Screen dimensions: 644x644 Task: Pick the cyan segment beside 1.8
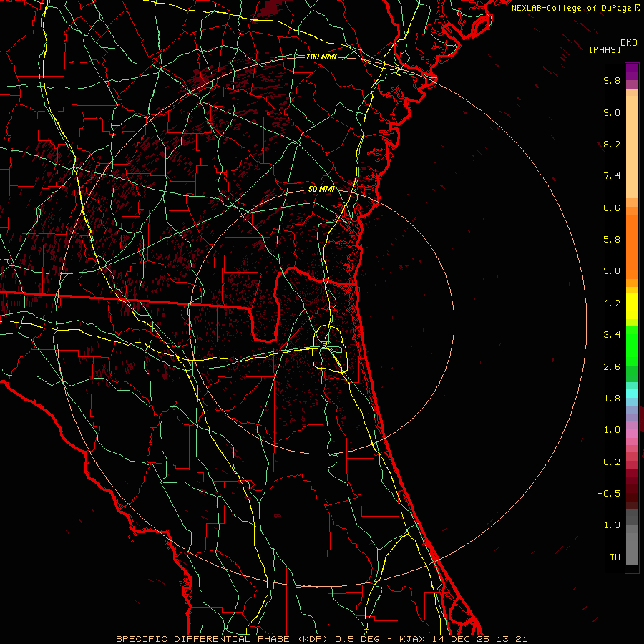pos(632,394)
